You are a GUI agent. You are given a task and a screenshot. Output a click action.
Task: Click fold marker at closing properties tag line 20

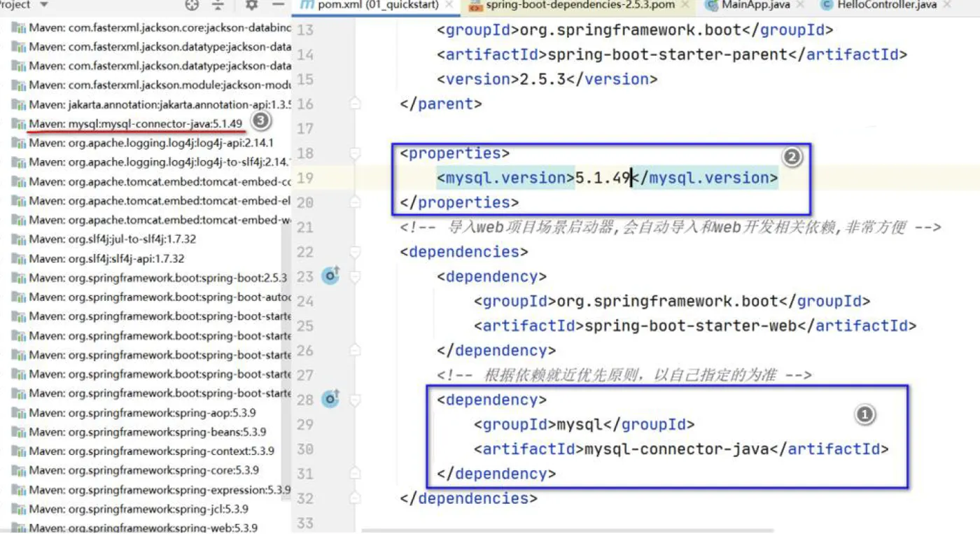pos(356,202)
